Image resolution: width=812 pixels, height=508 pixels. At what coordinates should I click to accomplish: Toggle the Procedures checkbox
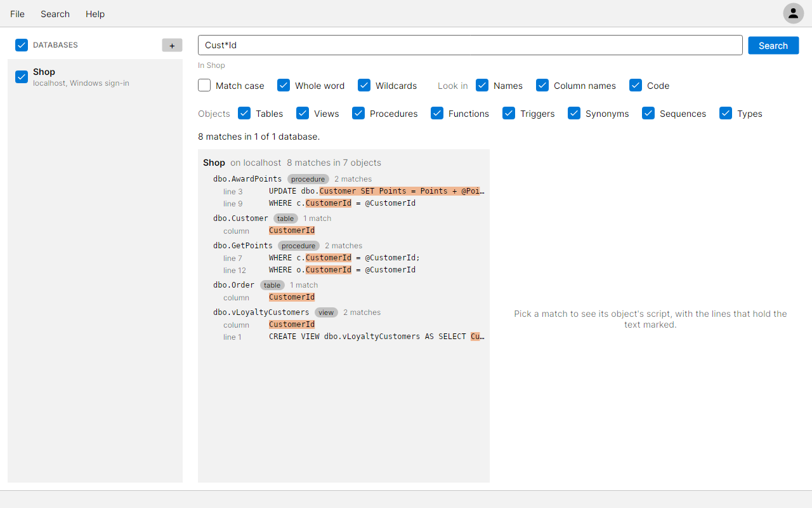click(x=358, y=113)
